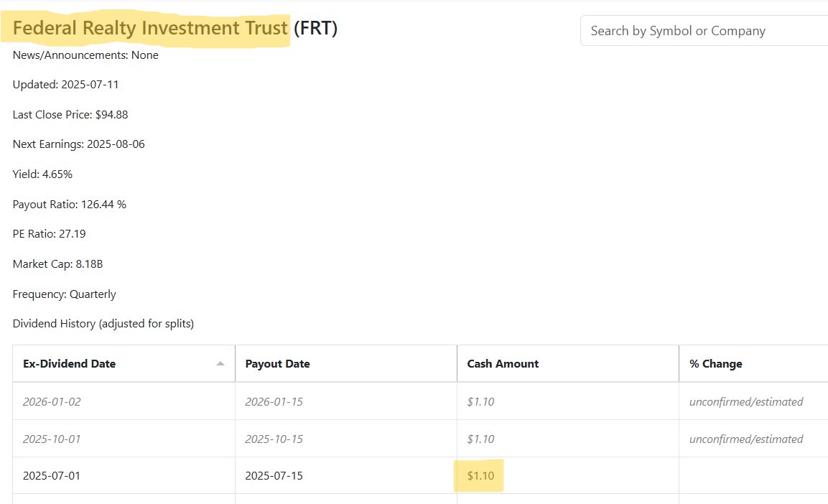This screenshot has height=504, width=828.
Task: Click unconfirmed/estimated in the 2026-01-02 row
Action: click(746, 401)
